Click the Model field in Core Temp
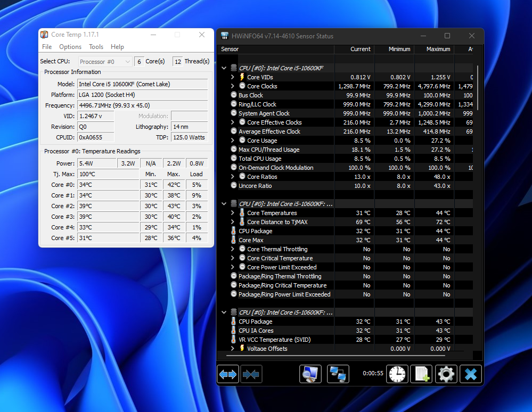Image resolution: width=532 pixels, height=412 pixels. click(143, 84)
